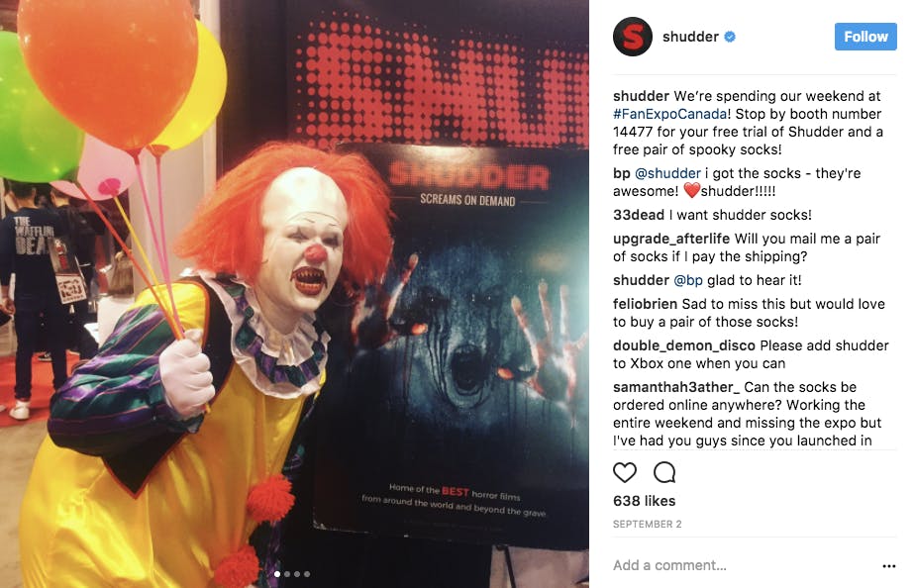Click the shudder username in header

pos(690,37)
